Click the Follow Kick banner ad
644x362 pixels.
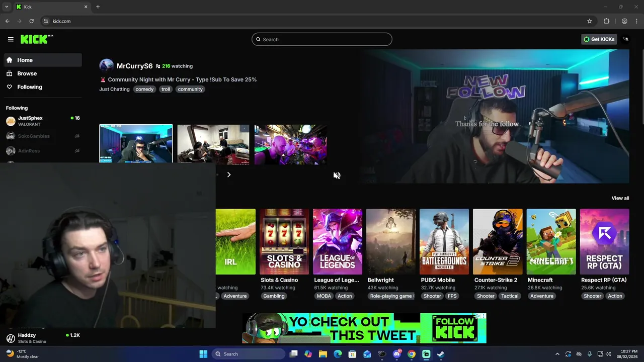point(364,328)
